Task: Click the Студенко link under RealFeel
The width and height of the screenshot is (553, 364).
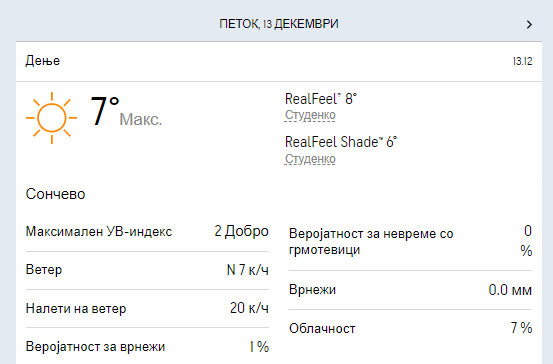Action: (x=310, y=115)
